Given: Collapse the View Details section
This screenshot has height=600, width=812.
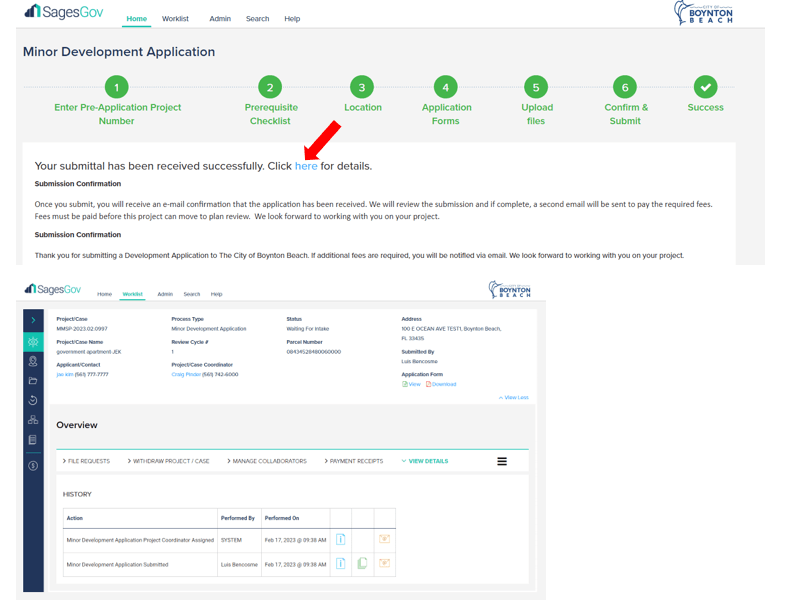Looking at the screenshot, I should coord(425,461).
